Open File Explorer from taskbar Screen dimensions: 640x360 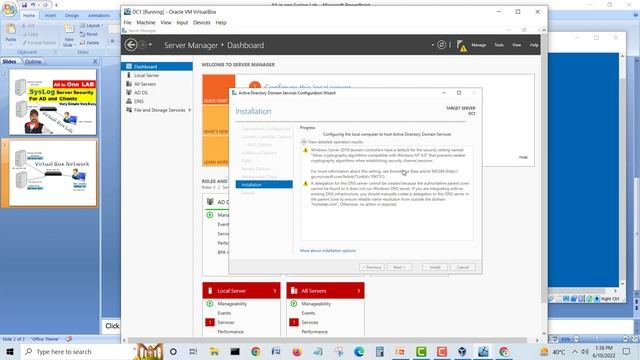214,351
